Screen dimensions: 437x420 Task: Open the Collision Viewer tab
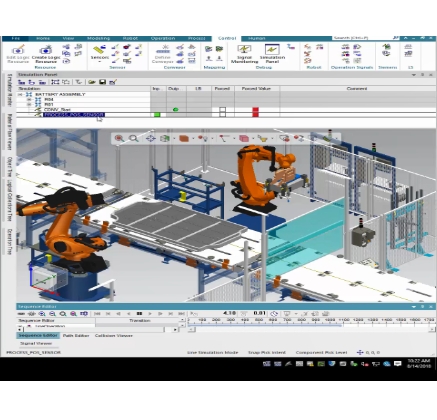tap(114, 336)
